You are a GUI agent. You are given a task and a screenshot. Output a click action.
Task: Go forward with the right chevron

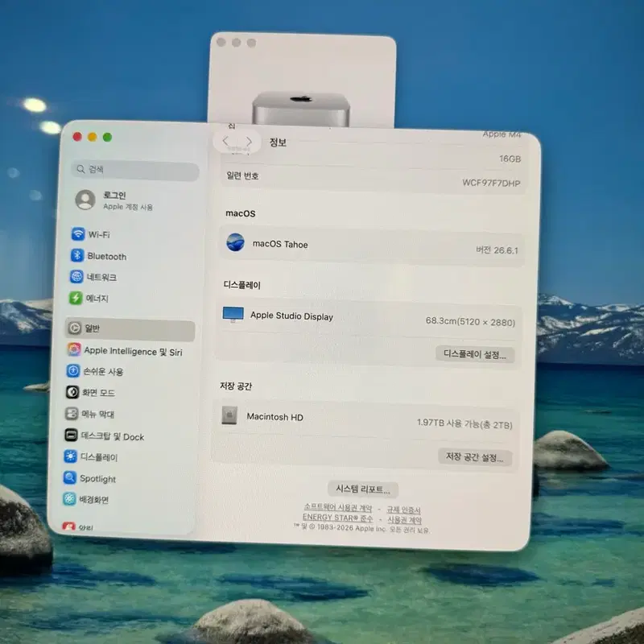(x=249, y=142)
